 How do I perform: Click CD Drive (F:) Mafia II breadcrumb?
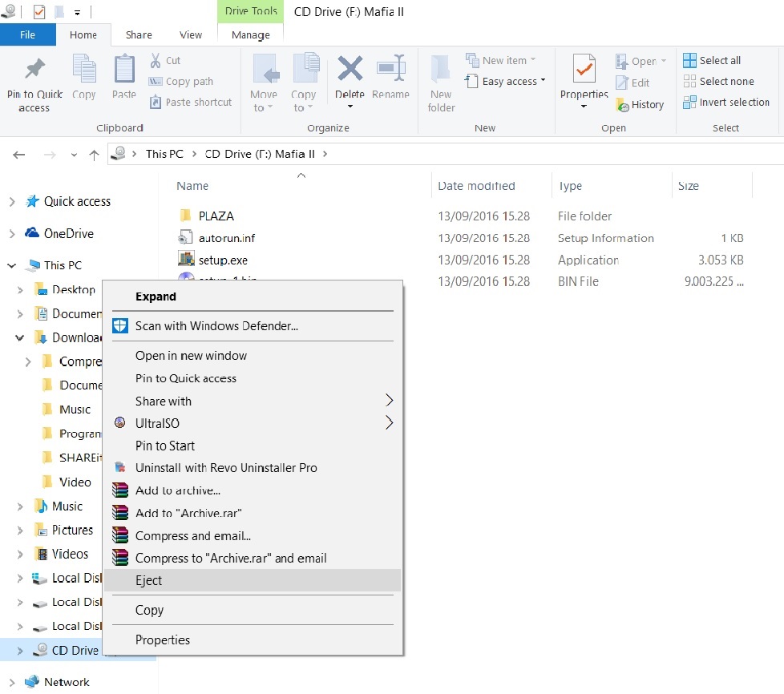260,154
